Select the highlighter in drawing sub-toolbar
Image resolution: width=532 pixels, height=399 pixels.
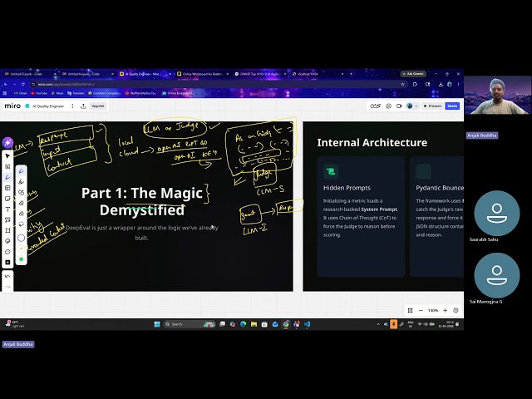[x=21, y=182]
